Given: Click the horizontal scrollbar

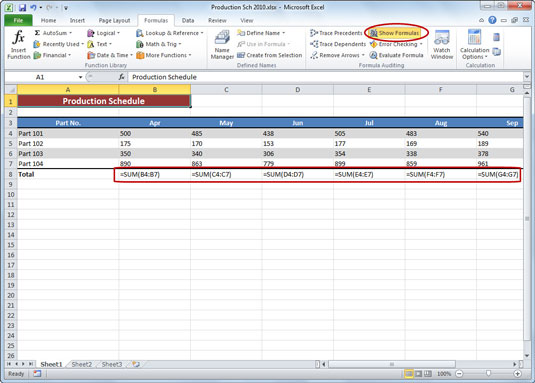Looking at the screenshot, I should click(391, 364).
